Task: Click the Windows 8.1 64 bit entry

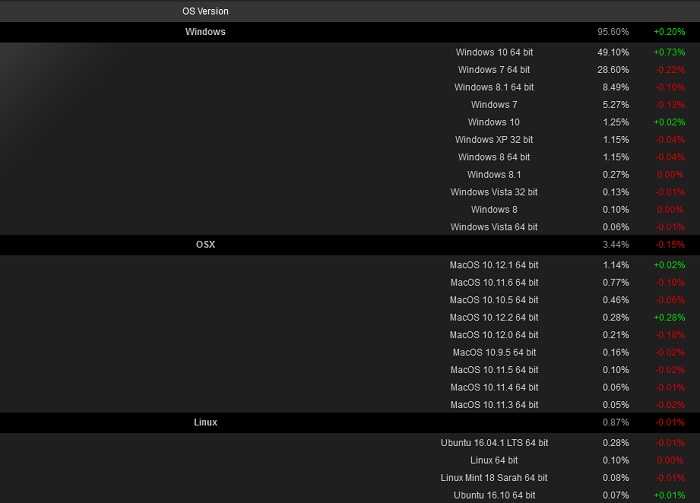Action: coord(494,87)
